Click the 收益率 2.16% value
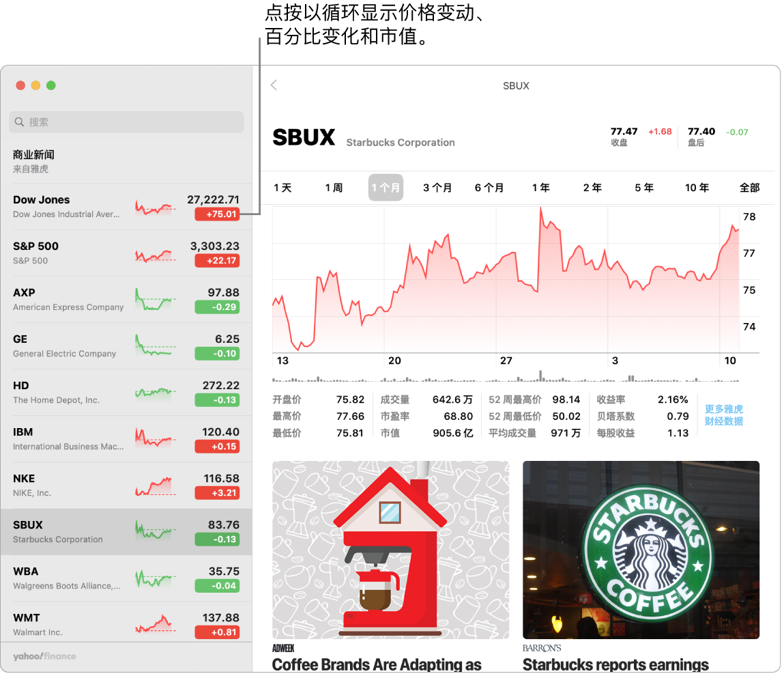This screenshot has height=676, width=784. tap(673, 399)
